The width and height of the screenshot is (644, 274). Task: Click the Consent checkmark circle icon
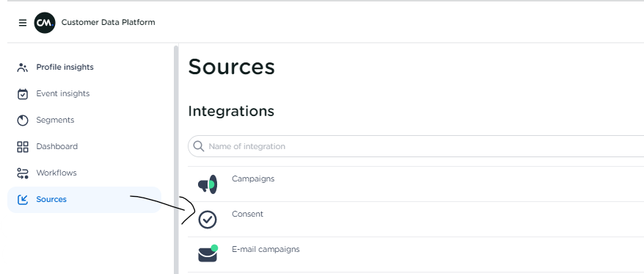coord(208,220)
